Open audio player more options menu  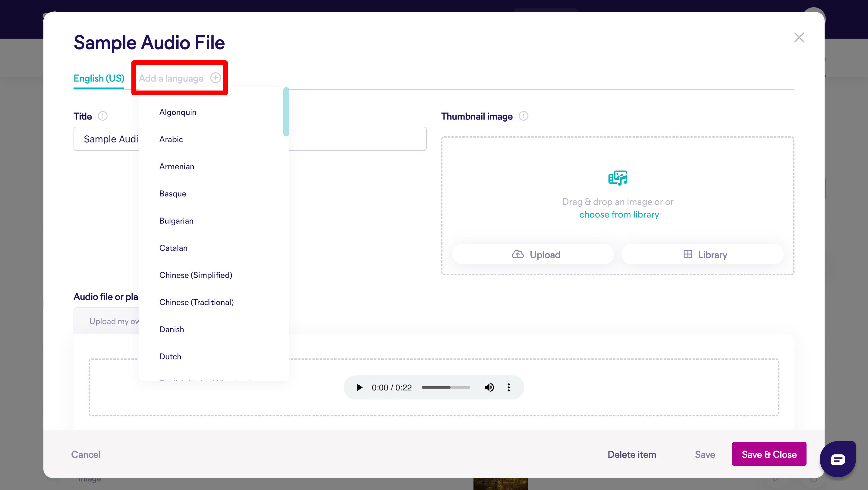508,387
